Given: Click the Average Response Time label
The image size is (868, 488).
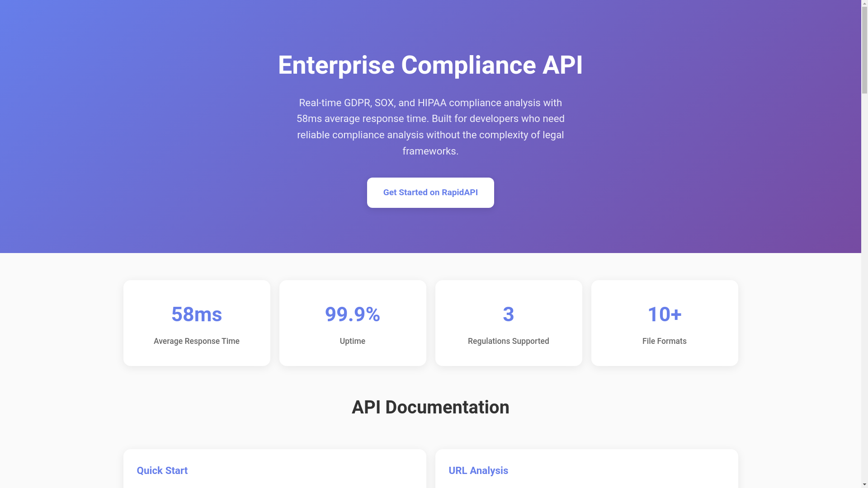Looking at the screenshot, I should (x=197, y=341).
